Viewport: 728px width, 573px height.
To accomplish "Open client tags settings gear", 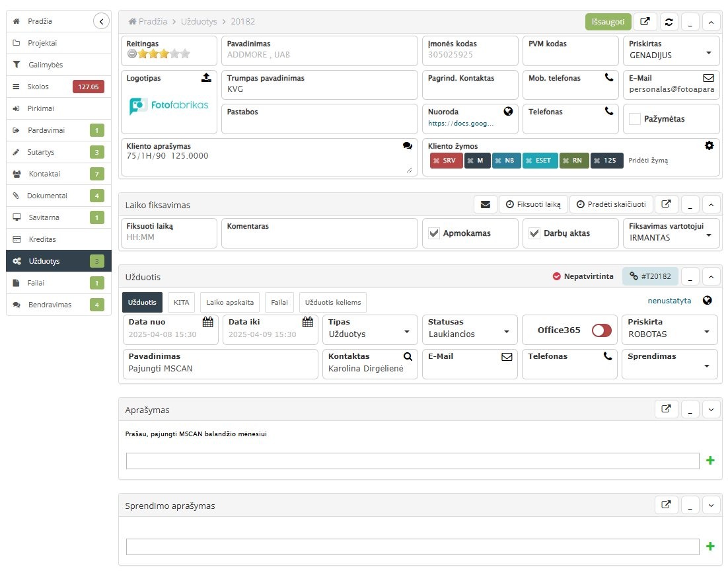I will point(709,145).
